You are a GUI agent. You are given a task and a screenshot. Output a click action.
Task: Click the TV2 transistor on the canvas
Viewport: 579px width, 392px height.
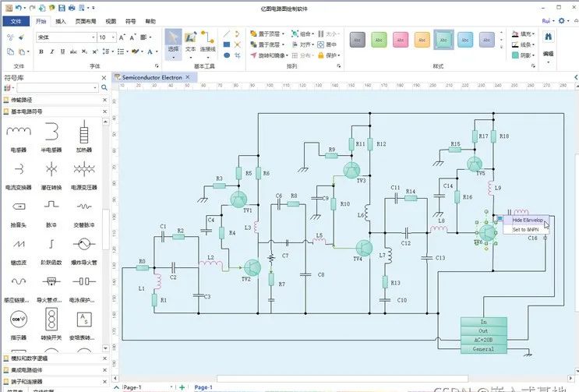(252, 267)
